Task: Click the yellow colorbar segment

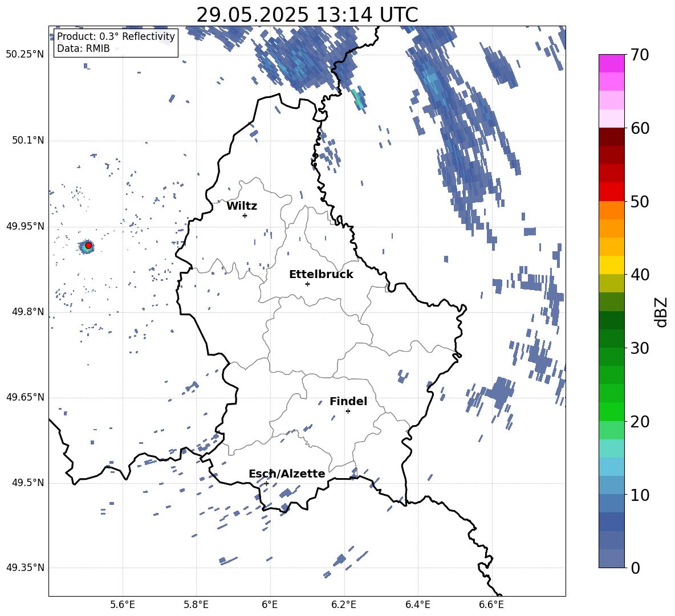Action: 611,265
